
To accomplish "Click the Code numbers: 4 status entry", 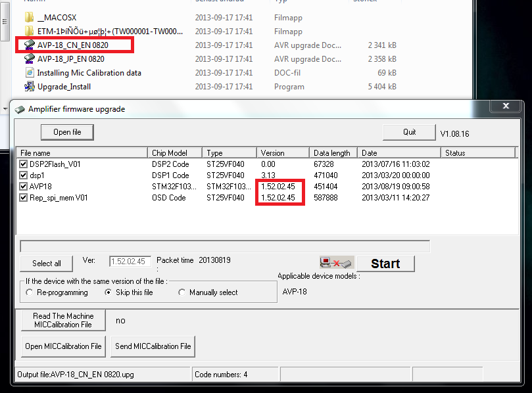I will pos(235,375).
